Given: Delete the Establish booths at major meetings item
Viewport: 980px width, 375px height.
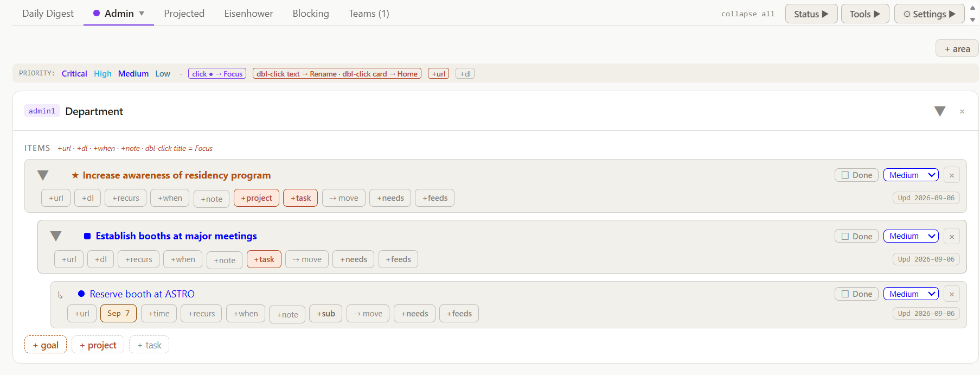Looking at the screenshot, I should coord(952,237).
